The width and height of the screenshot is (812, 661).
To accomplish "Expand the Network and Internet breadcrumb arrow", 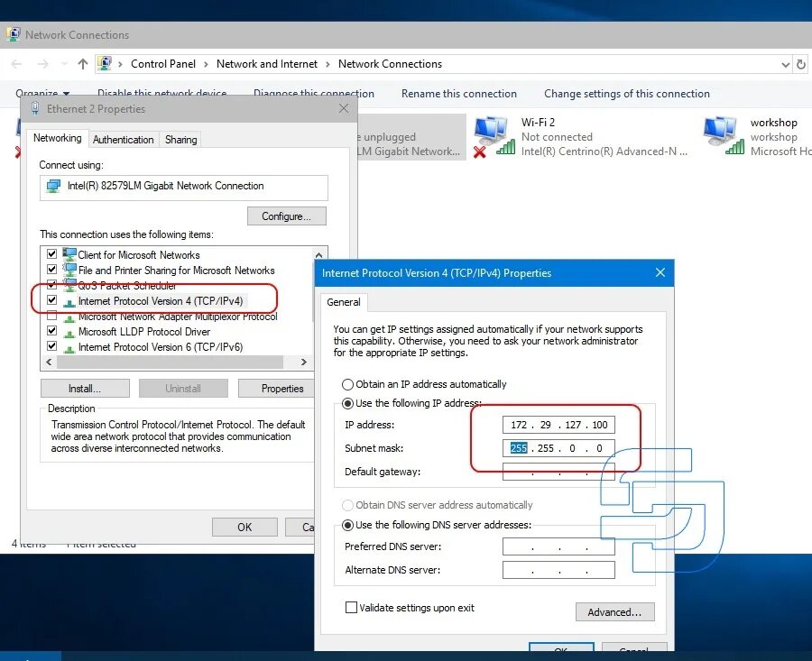I will click(327, 63).
